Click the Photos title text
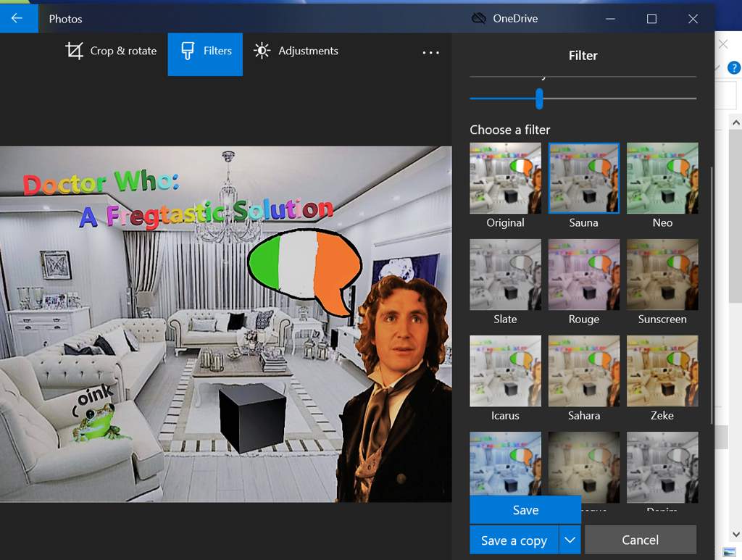This screenshot has width=742, height=560. click(65, 19)
